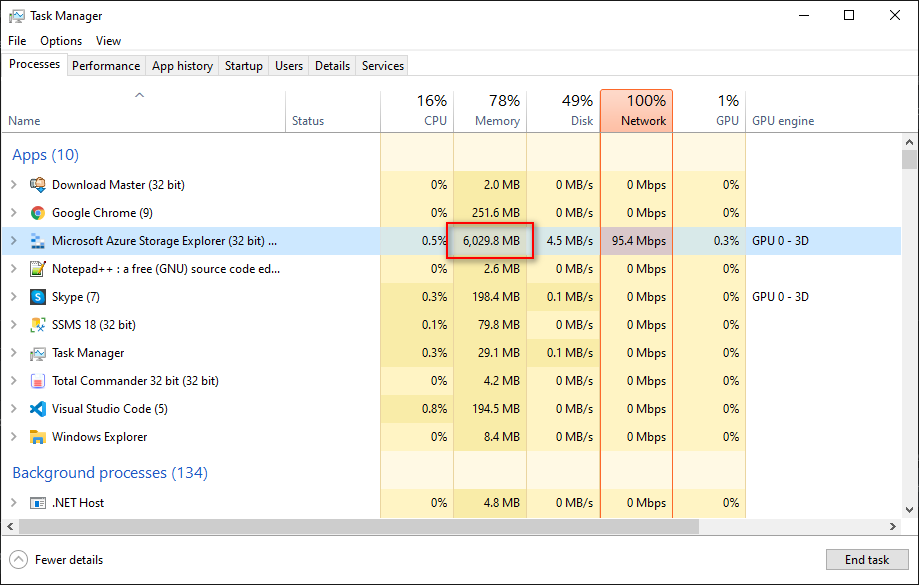Click the Skype icon
The height and width of the screenshot is (585, 919).
click(x=38, y=297)
